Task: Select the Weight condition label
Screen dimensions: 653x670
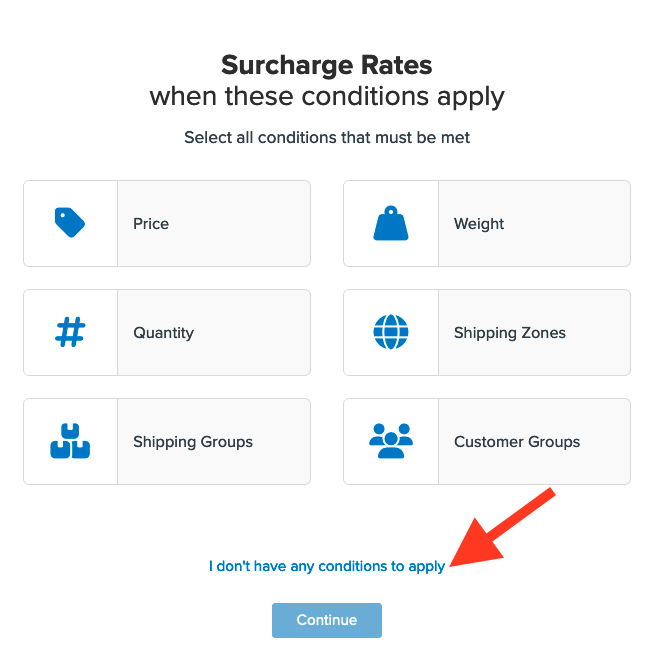Action: [x=479, y=224]
